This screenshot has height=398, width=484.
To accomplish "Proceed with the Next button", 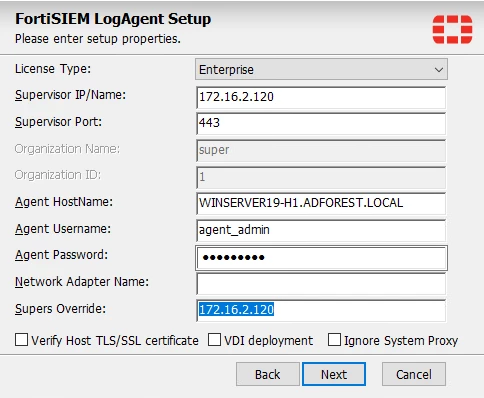I will (x=334, y=374).
